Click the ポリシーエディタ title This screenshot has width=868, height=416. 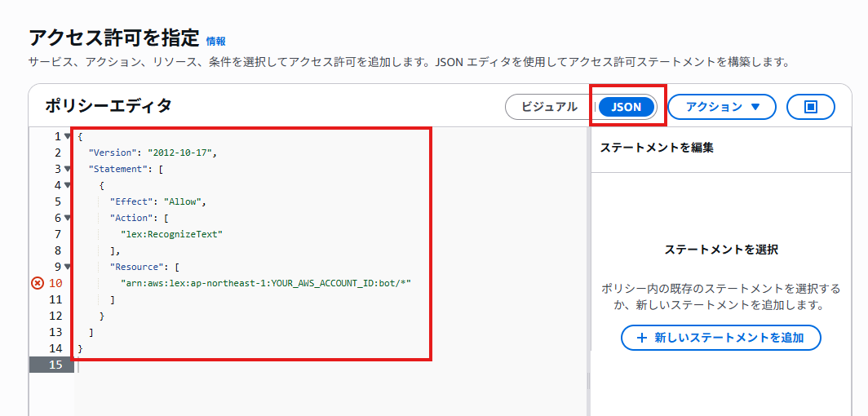(108, 106)
